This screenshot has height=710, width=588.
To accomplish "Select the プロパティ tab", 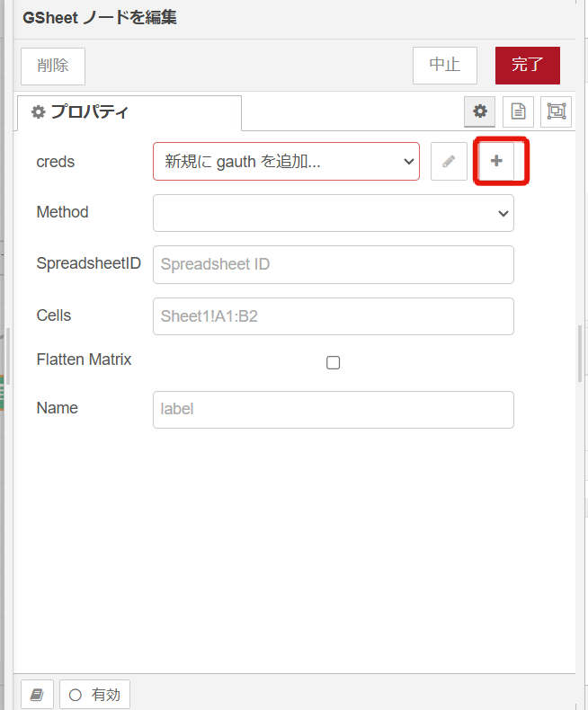I will [x=129, y=111].
